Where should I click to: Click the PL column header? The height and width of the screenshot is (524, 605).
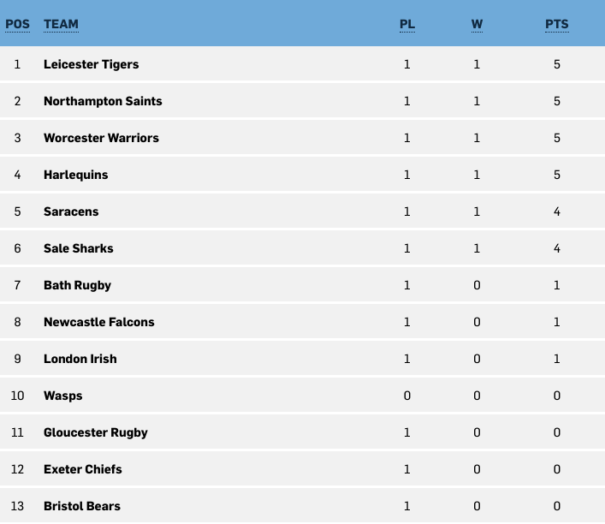point(407,24)
